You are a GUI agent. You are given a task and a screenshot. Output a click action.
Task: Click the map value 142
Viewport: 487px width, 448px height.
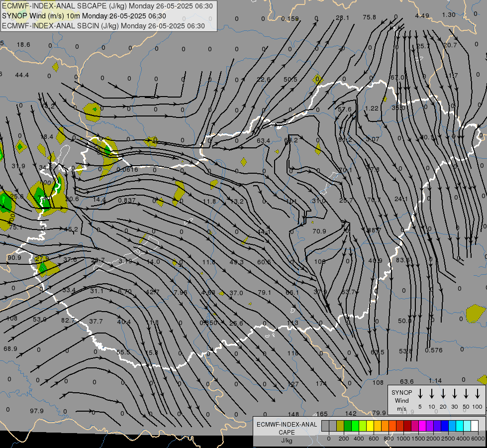351,413
